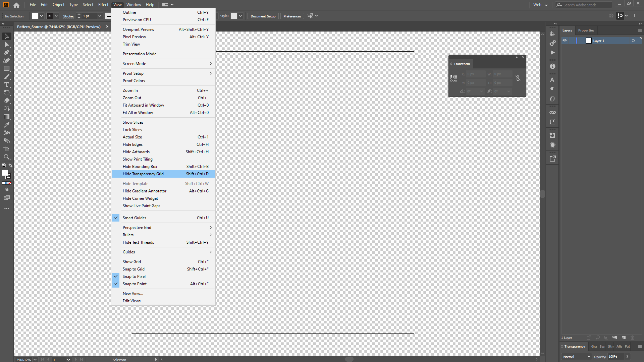Click the Document Setup button

(263, 16)
